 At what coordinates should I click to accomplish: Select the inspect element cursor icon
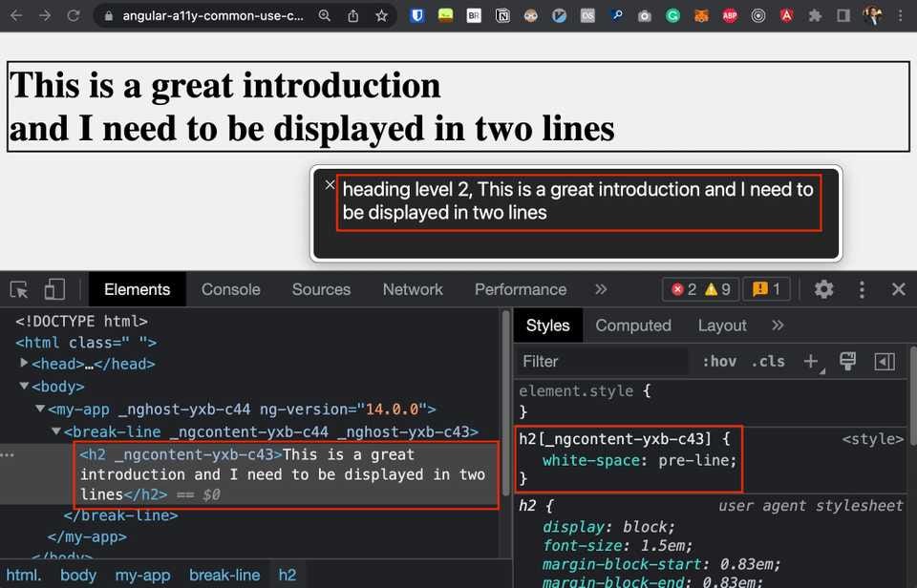click(18, 289)
